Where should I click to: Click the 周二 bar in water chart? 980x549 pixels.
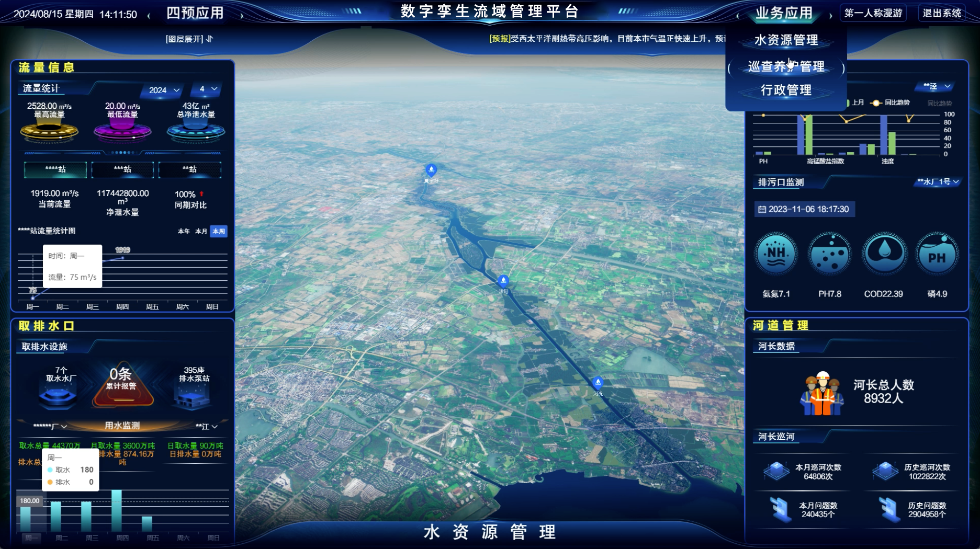[55, 517]
